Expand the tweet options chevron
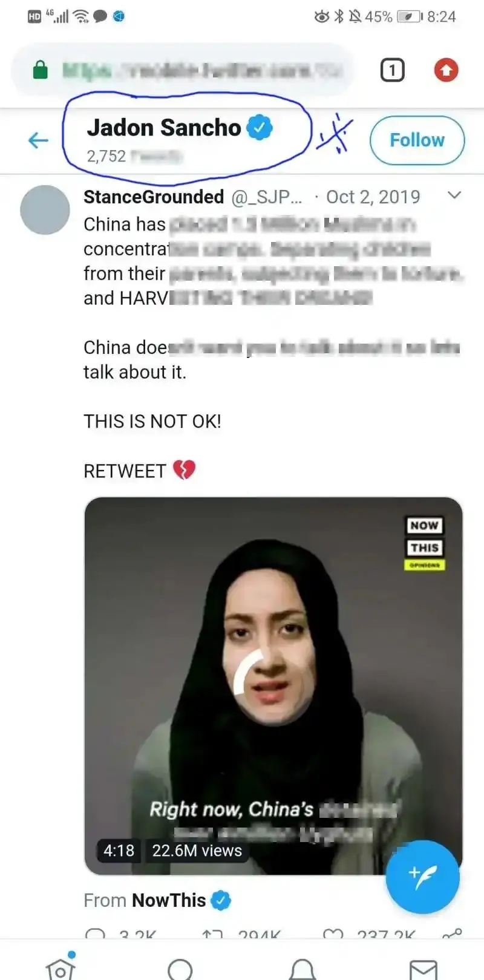The width and height of the screenshot is (484, 980). point(454,195)
